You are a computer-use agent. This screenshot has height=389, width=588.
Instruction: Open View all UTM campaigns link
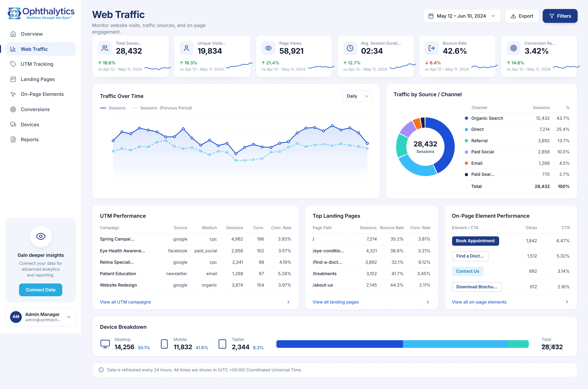(125, 302)
